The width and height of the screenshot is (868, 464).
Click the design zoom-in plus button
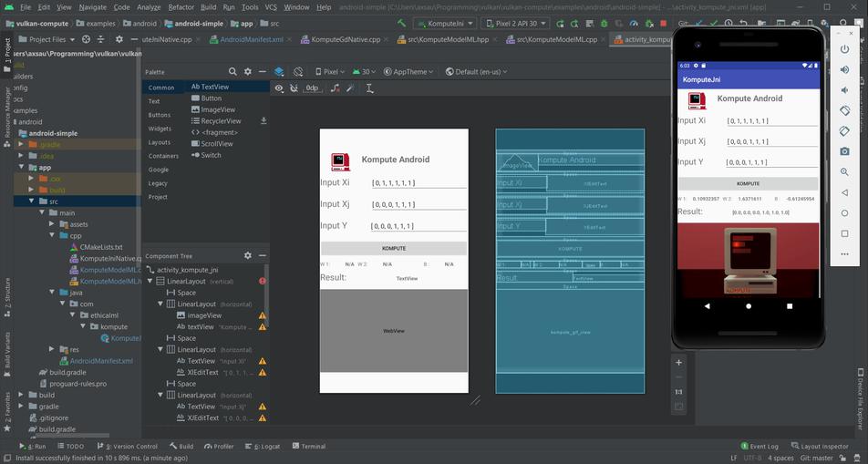677,362
